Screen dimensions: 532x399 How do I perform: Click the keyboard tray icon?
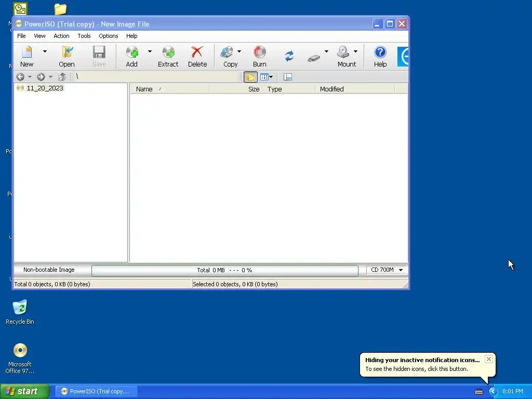tap(478, 392)
